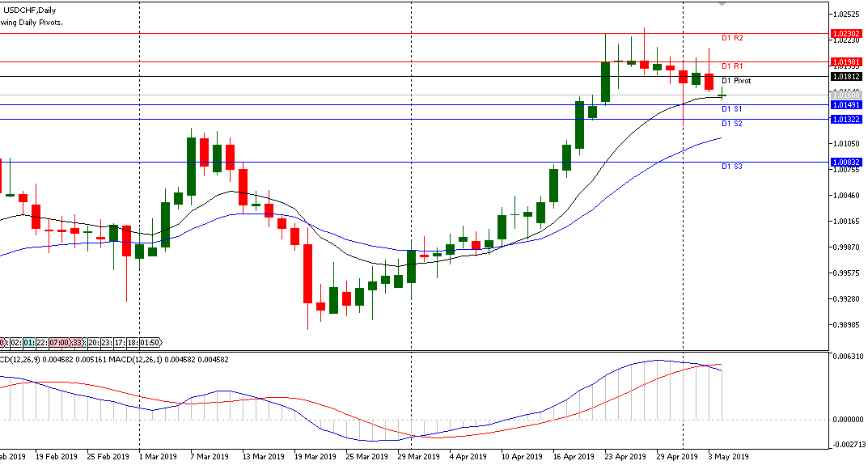This screenshot has height=465, width=868.
Task: Click the 23 Apr 2019 date label
Action: (x=625, y=456)
